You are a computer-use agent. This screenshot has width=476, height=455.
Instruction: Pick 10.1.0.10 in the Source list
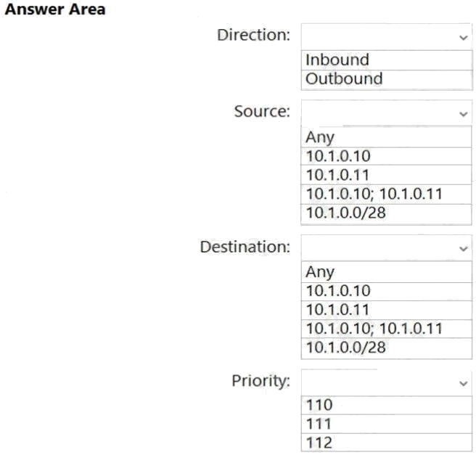386,156
